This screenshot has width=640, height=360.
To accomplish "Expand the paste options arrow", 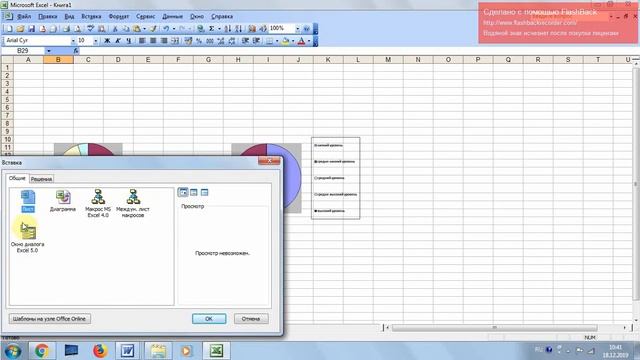I will pyautogui.click(x=144, y=29).
